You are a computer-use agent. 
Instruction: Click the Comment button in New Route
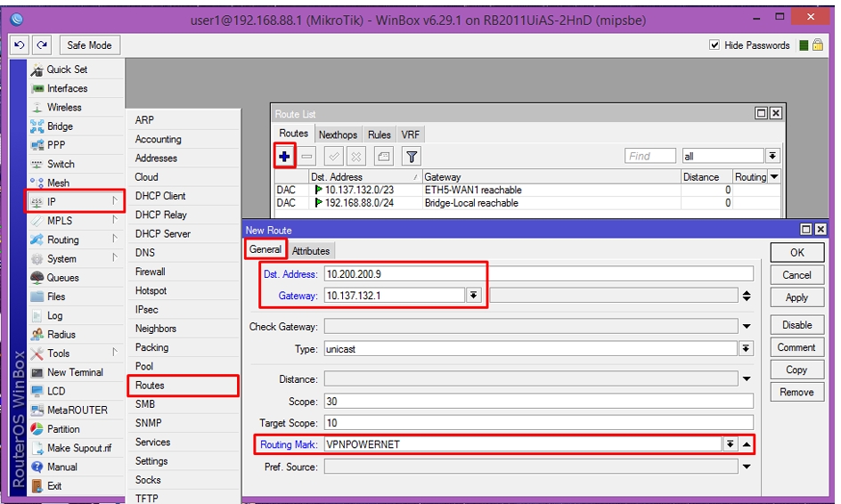797,347
